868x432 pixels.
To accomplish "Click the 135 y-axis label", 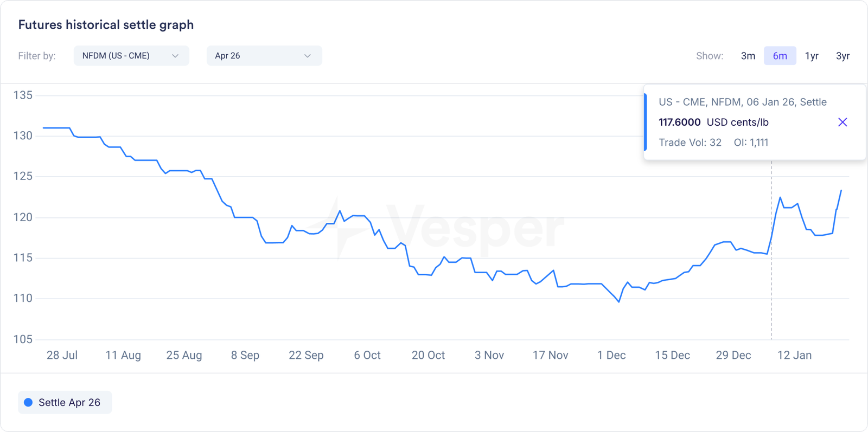I will tap(23, 95).
